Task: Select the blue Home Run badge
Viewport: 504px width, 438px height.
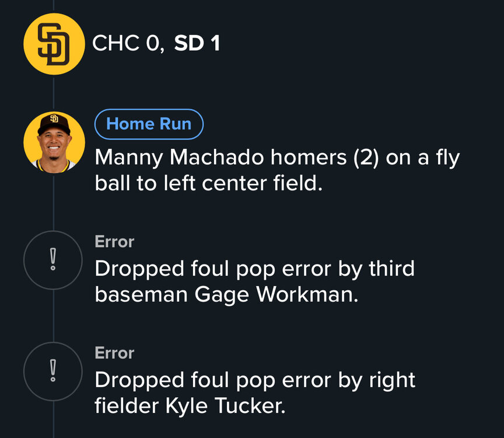Action: tap(149, 124)
